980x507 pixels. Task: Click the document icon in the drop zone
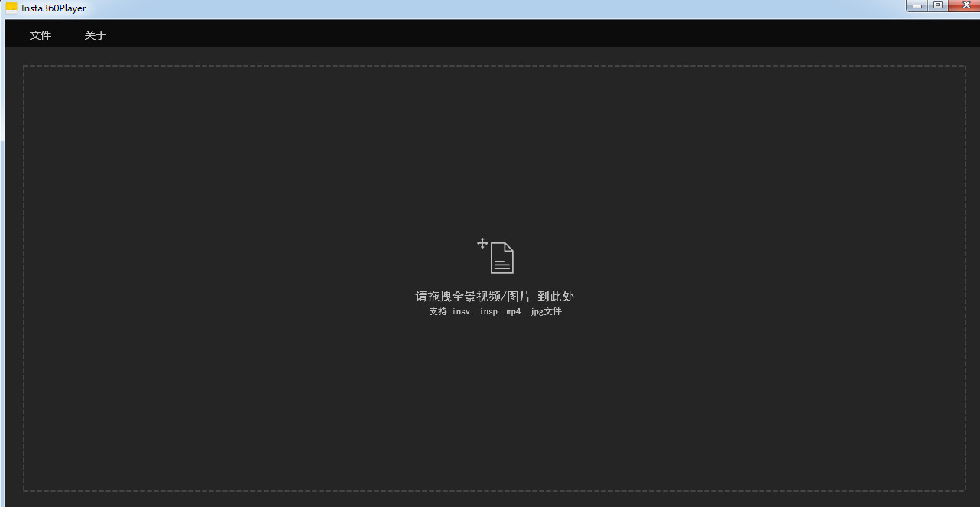point(502,258)
